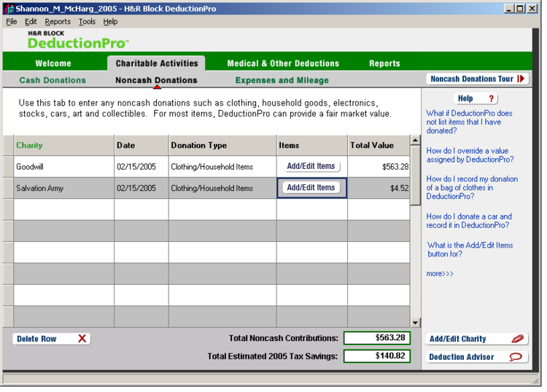Click the Delete Row button label

pos(36,339)
